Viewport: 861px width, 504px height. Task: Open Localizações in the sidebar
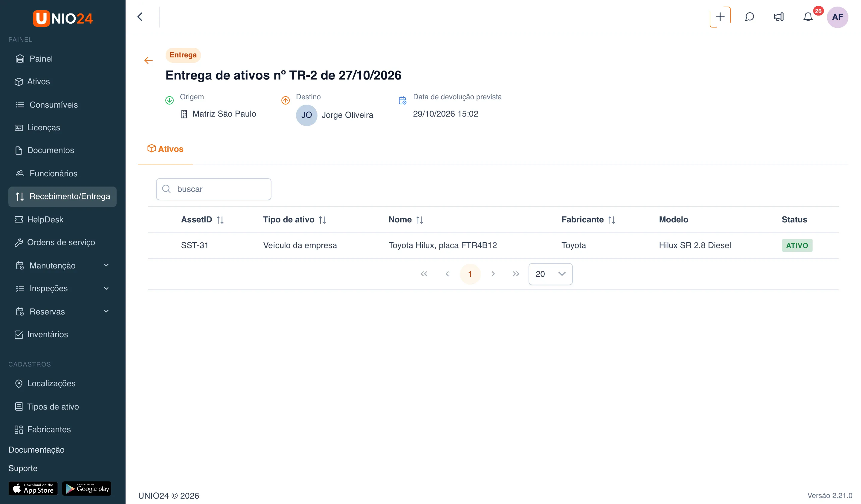[62, 384]
